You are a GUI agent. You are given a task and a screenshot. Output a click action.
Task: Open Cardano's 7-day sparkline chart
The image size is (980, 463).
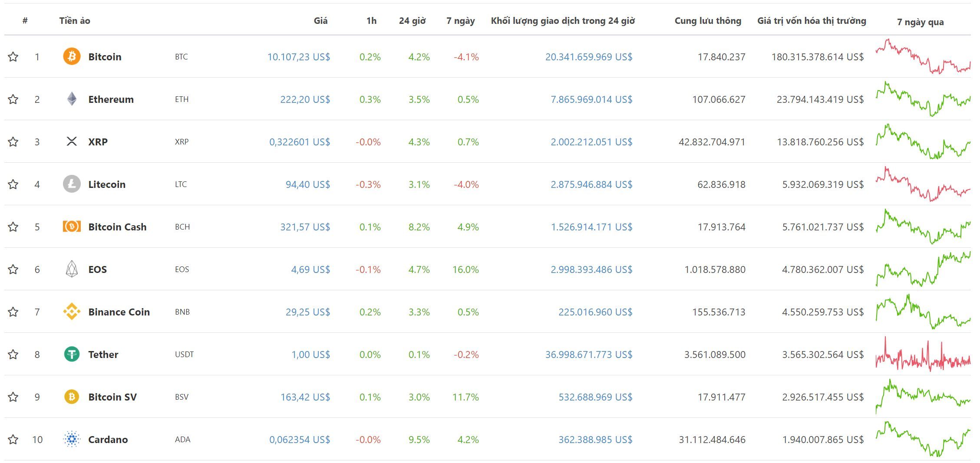pyautogui.click(x=923, y=439)
